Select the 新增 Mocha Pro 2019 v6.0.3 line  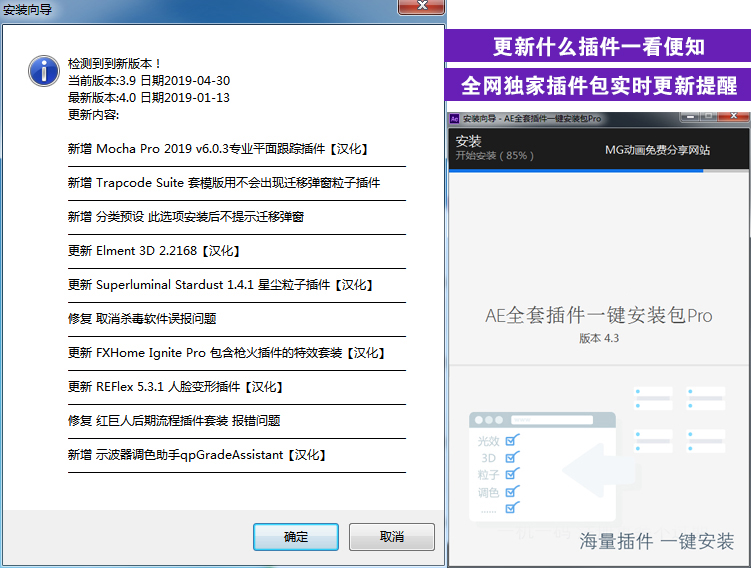[x=217, y=149]
